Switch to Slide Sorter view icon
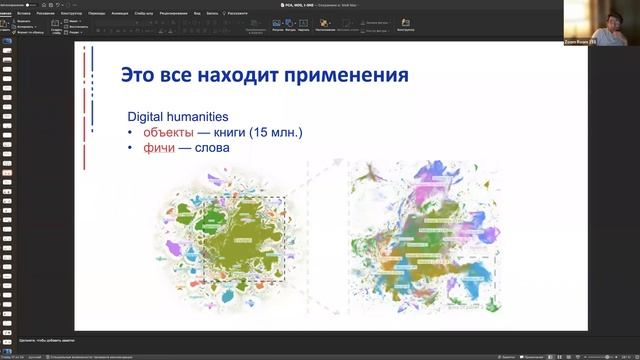Screen dimensions: 640x360 [x=560, y=357]
